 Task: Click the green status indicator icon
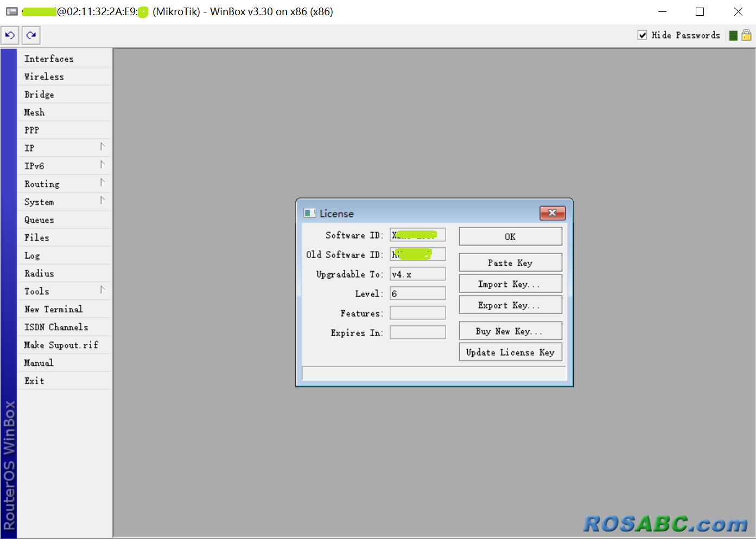point(733,35)
